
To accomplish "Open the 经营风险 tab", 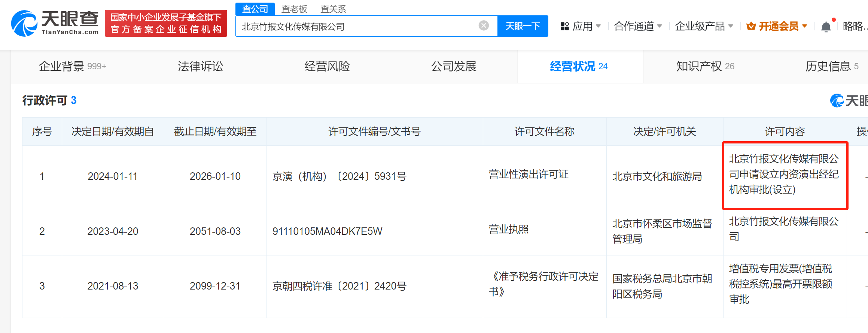I will 327,66.
